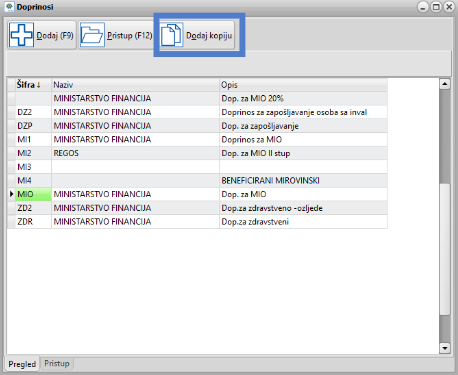458x375 pixels.
Task: Click the open folder Pristup icon
Action: pyautogui.click(x=92, y=35)
